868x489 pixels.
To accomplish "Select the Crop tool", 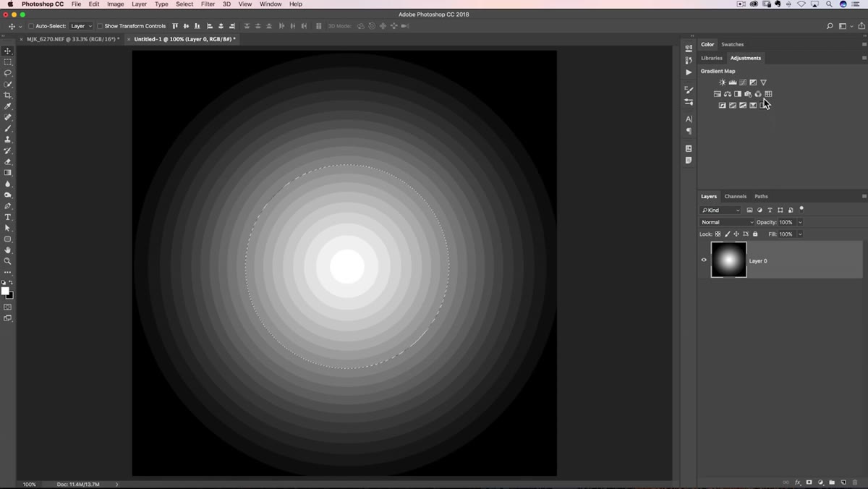I will pos(8,95).
